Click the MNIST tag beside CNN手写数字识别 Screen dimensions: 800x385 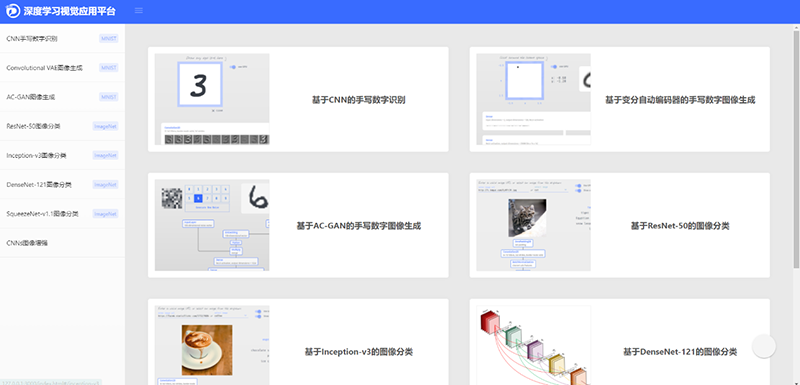pyautogui.click(x=109, y=39)
